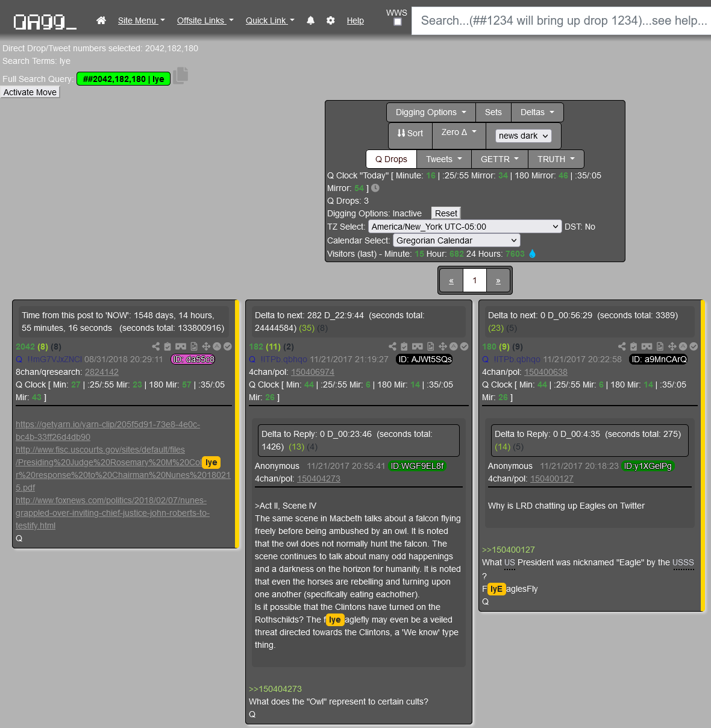Share drop 2042
This screenshot has width=711, height=728.
point(156,347)
